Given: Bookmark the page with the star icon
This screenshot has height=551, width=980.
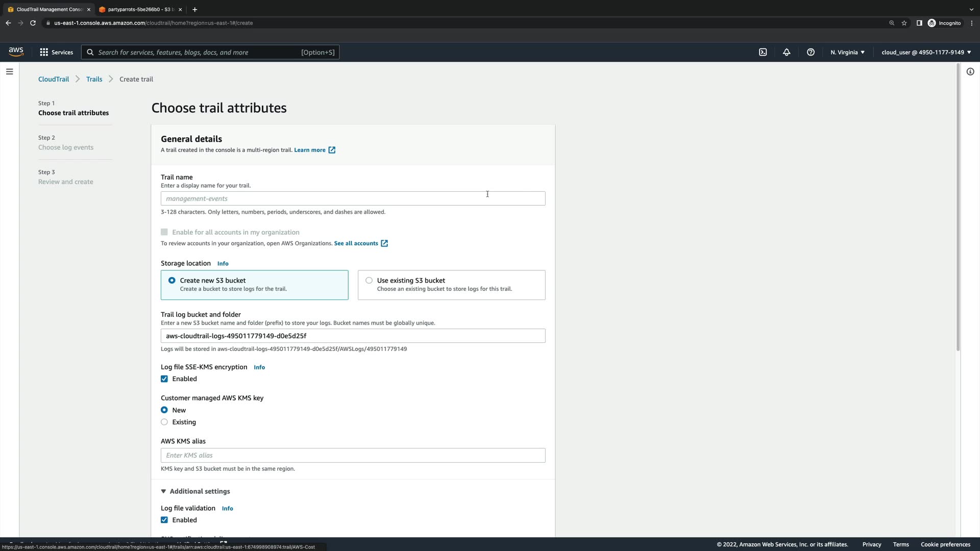Looking at the screenshot, I should point(904,23).
